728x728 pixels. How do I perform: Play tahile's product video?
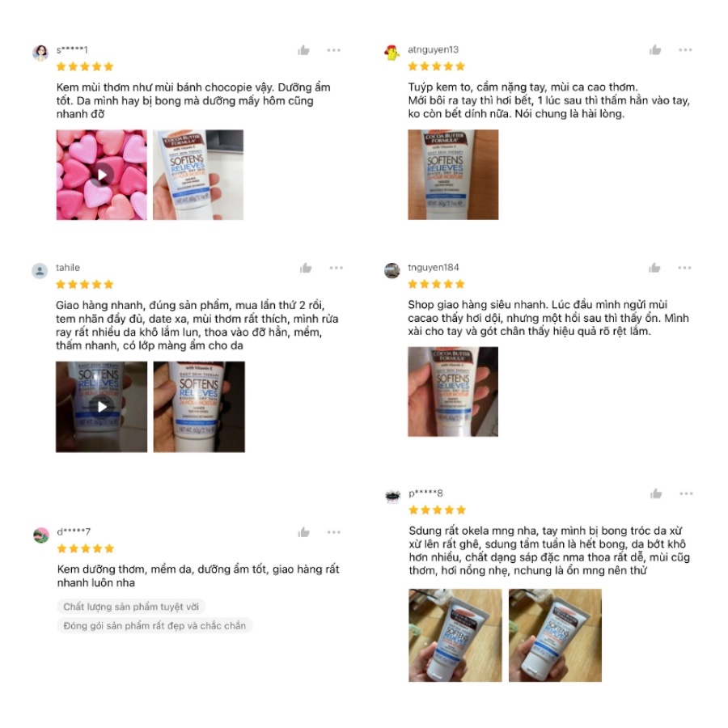(x=102, y=407)
